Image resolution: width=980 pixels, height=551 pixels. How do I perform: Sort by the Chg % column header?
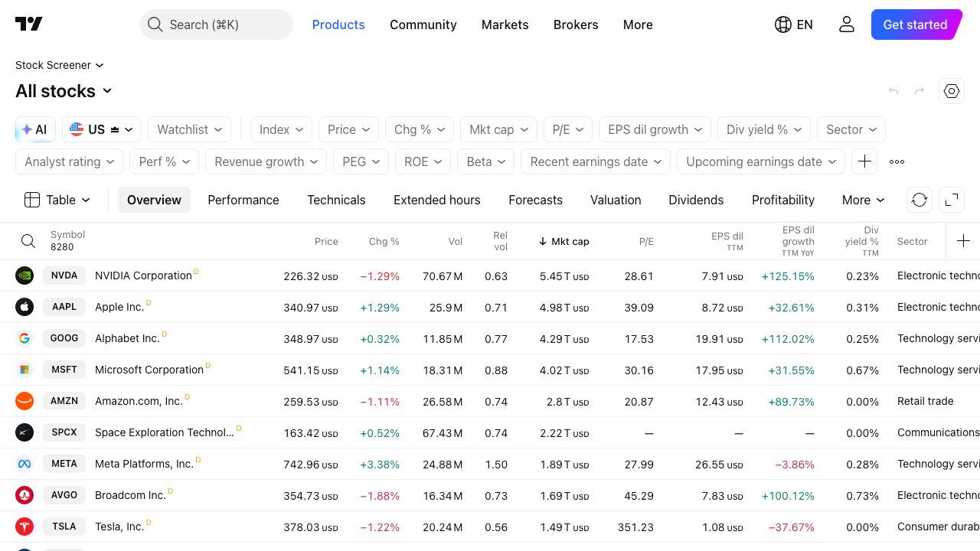(x=384, y=241)
